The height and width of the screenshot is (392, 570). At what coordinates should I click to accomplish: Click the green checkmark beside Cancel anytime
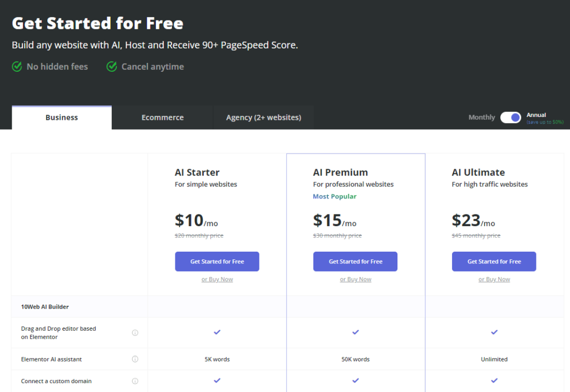[111, 66]
